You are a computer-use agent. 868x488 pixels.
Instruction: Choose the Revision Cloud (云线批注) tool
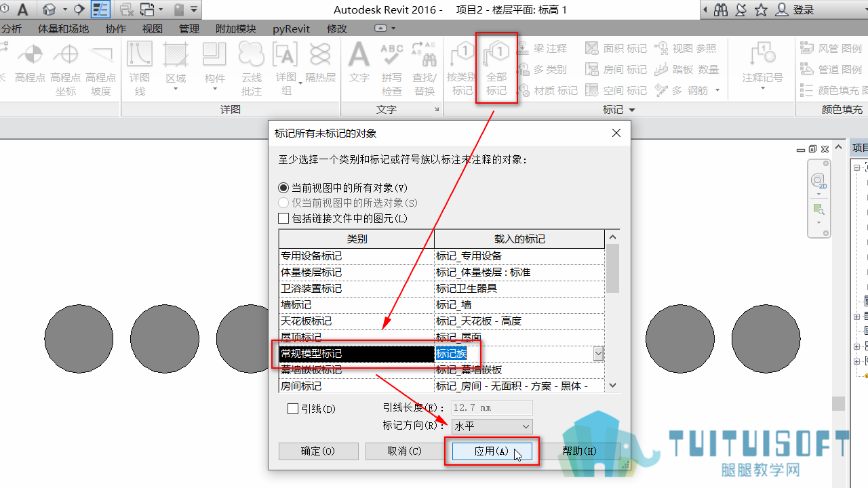coord(251,69)
